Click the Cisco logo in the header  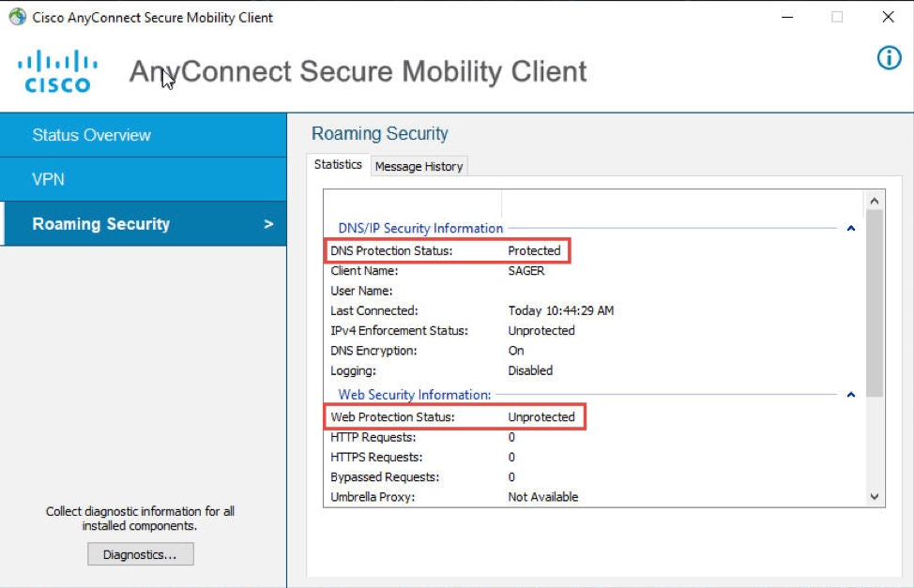click(57, 71)
